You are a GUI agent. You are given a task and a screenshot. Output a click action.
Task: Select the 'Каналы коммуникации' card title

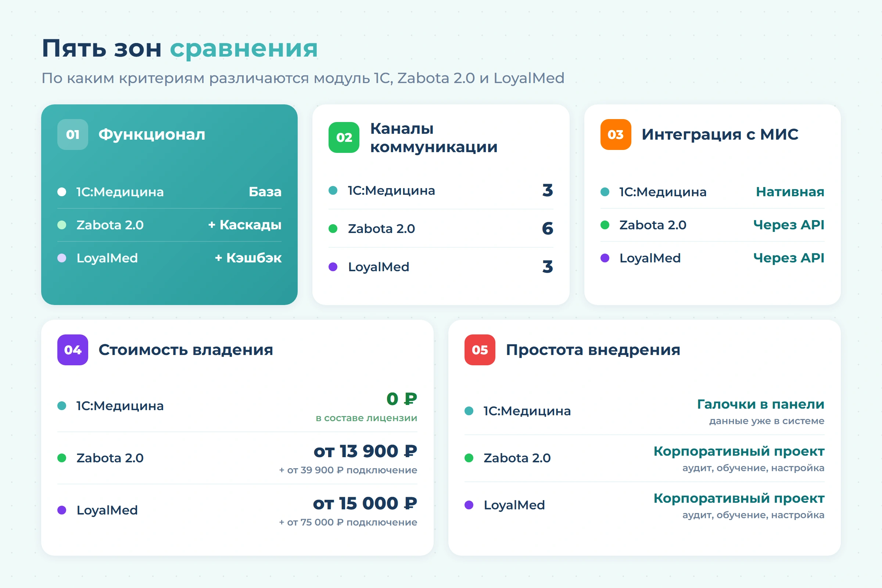click(x=434, y=137)
